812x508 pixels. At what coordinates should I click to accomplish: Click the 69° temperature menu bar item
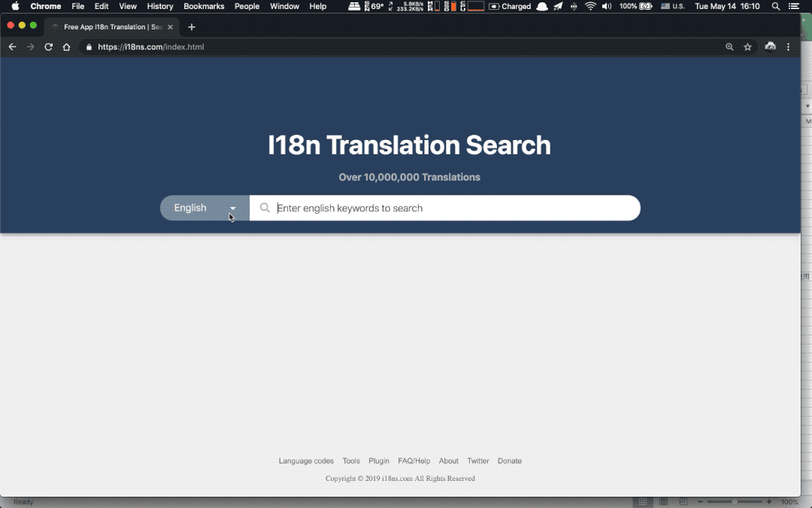pos(374,6)
